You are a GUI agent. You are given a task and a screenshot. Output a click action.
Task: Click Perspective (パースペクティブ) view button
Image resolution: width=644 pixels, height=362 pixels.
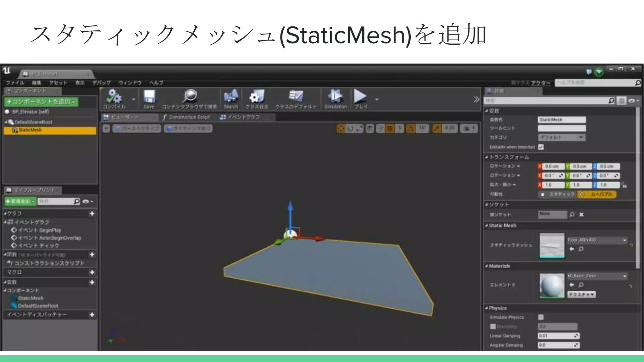tap(137, 129)
